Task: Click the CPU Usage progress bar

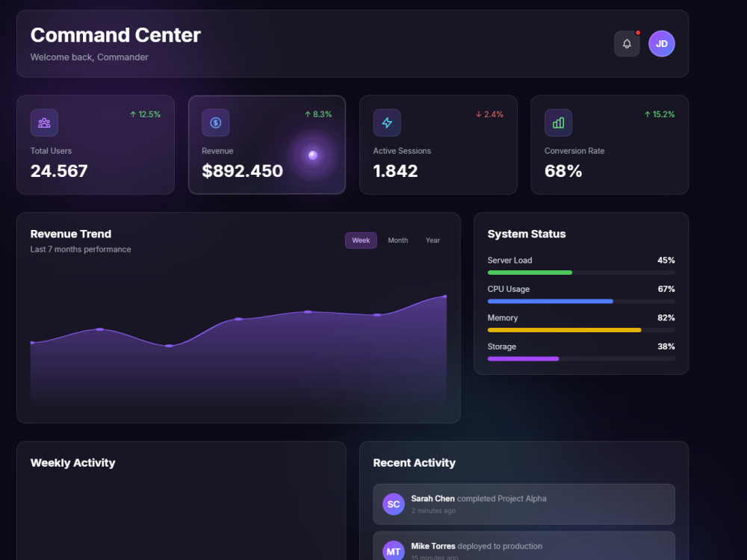Action: point(581,302)
